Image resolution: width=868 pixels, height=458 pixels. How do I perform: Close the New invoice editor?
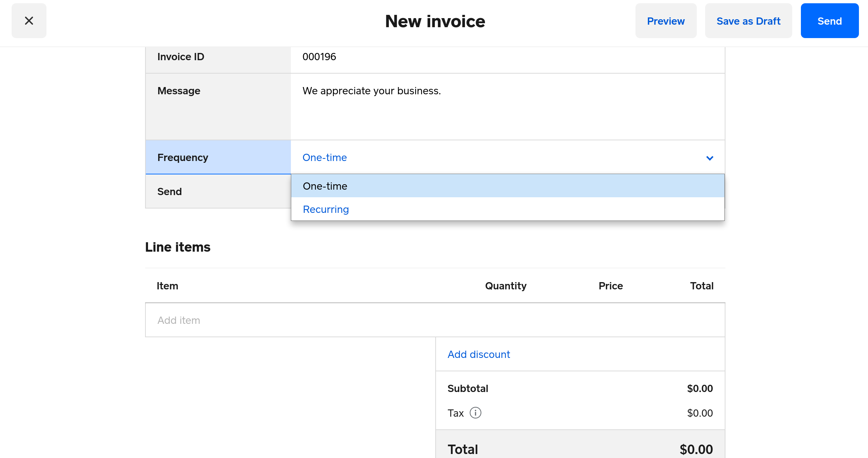[29, 21]
